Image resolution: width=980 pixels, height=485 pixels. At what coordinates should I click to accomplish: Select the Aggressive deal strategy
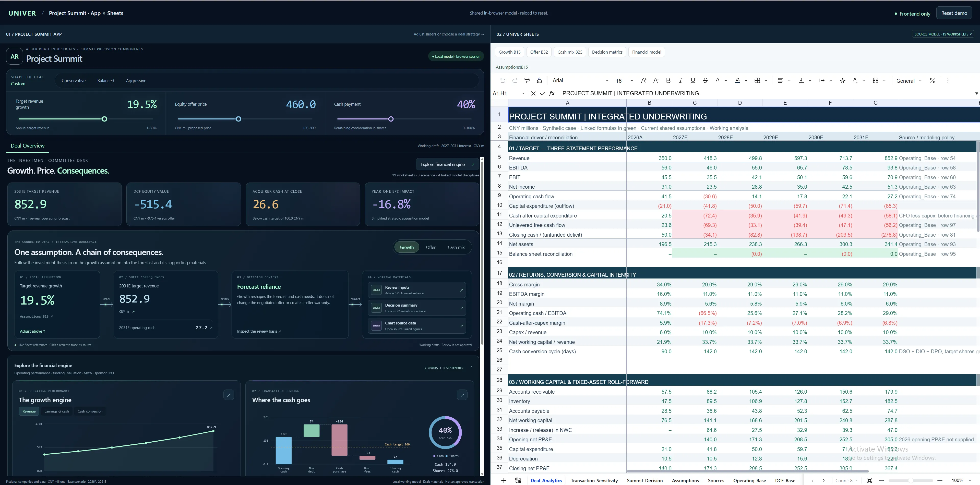point(136,81)
